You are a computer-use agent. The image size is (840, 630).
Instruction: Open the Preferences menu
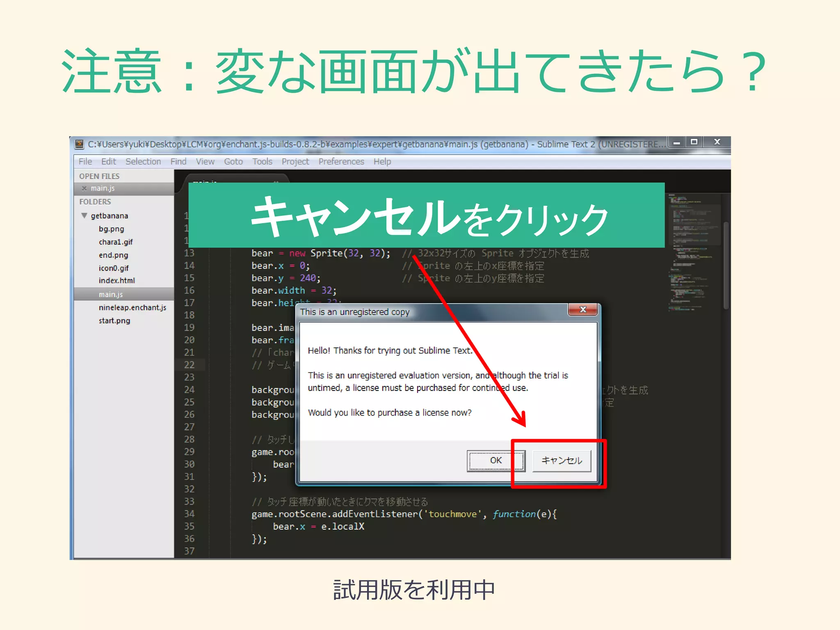coord(341,162)
